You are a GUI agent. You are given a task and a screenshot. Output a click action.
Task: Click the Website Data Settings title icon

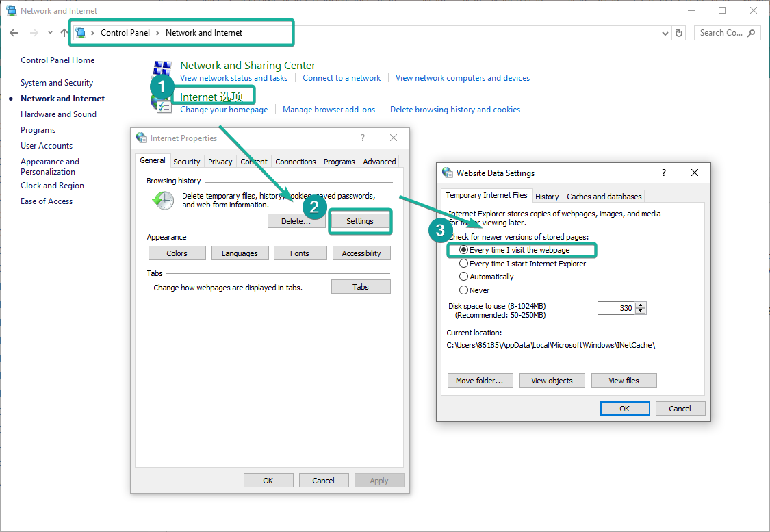[x=448, y=173]
